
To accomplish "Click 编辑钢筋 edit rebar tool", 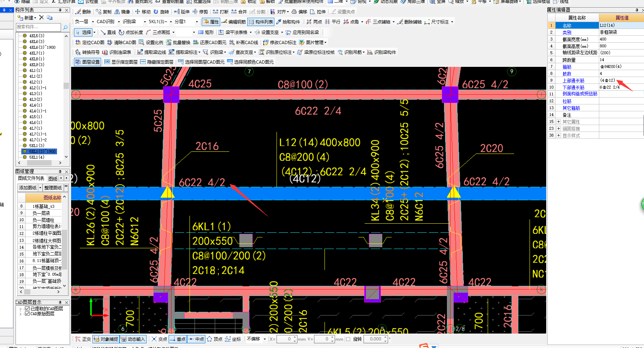I will 234,22.
